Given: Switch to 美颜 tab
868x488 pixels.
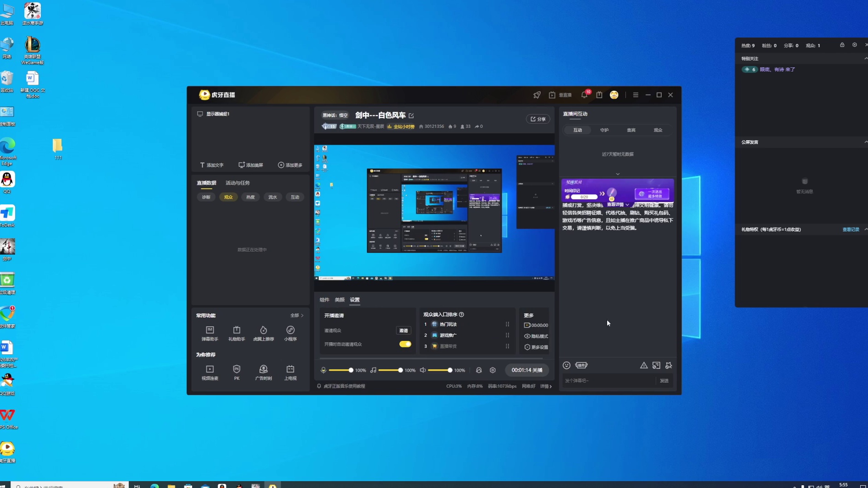Looking at the screenshot, I should coord(339,300).
